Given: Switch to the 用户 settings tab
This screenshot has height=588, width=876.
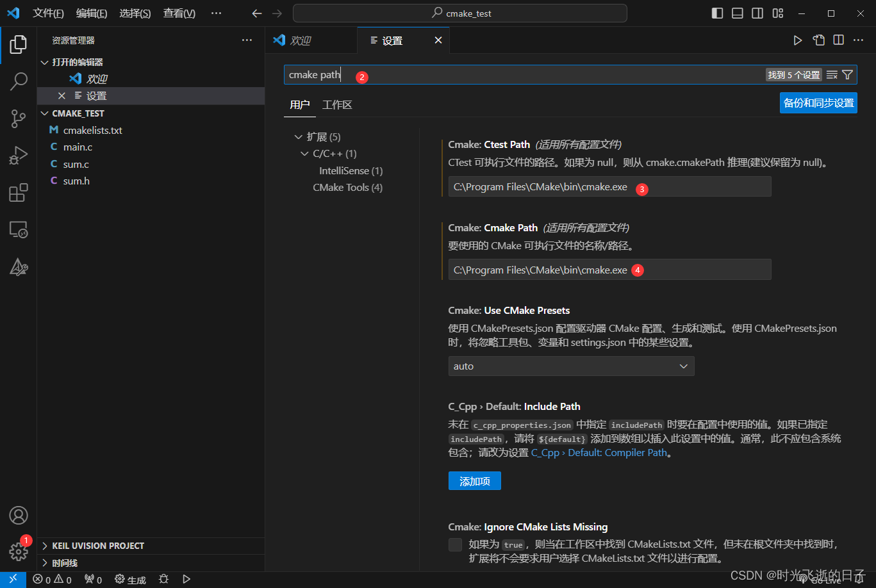Looking at the screenshot, I should tap(299, 105).
